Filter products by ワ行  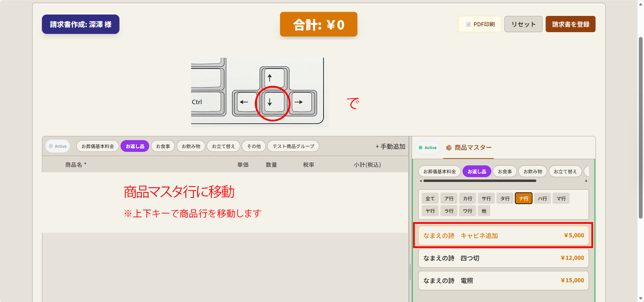click(467, 211)
